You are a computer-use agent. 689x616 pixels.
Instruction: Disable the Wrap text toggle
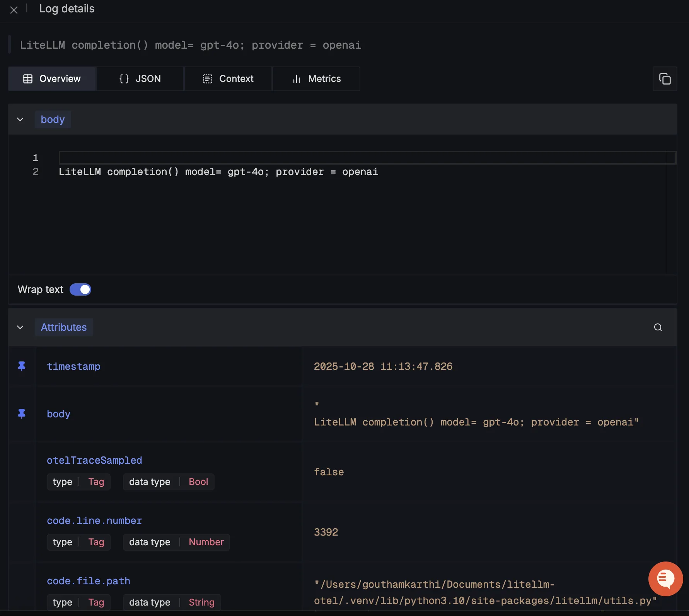80,289
